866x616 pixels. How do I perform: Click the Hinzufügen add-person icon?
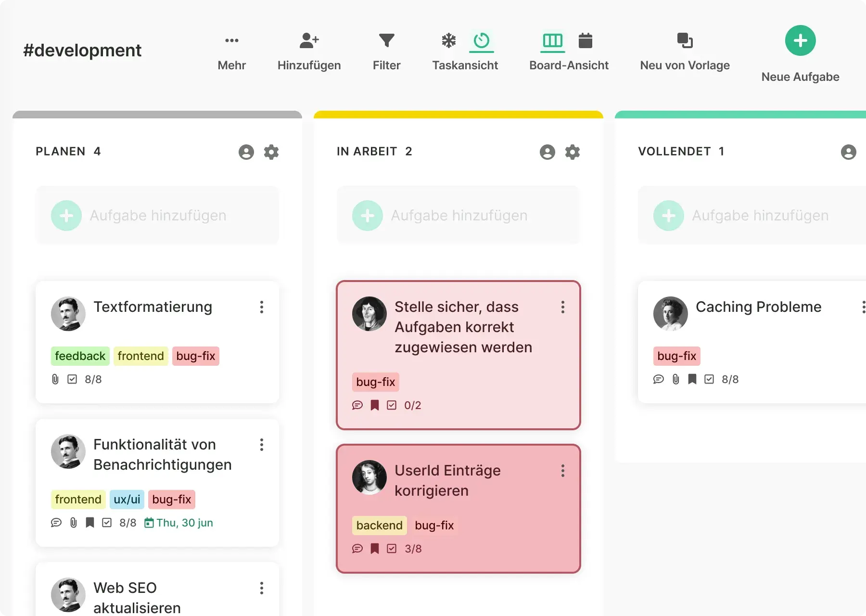(x=309, y=40)
